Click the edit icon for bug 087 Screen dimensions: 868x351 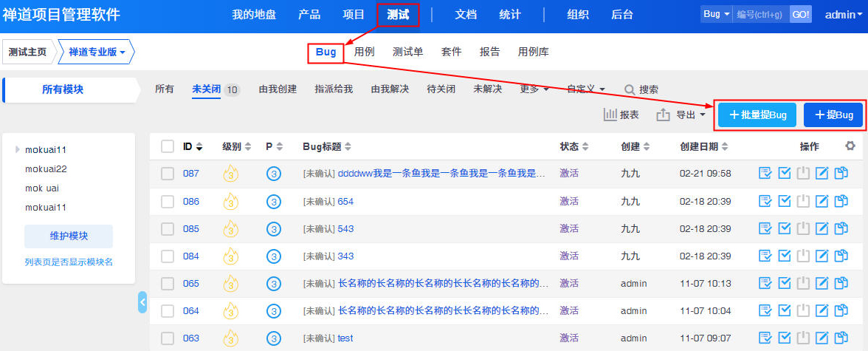click(822, 174)
